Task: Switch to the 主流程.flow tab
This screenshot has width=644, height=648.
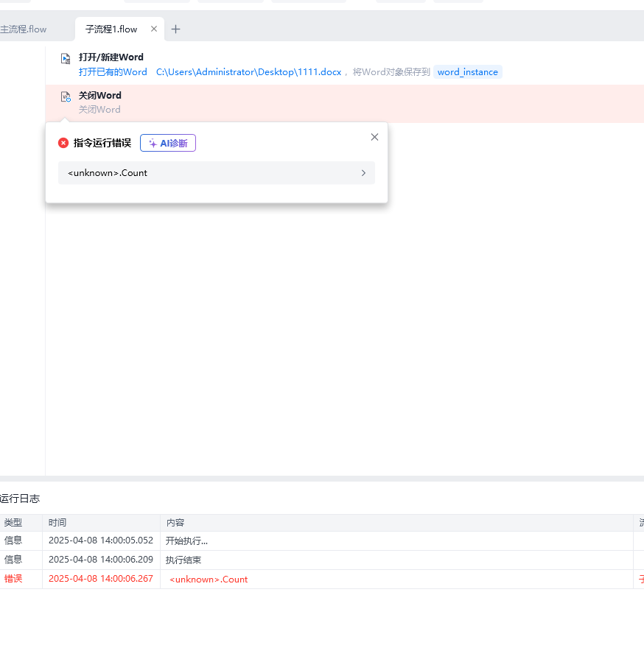Action: (x=24, y=29)
